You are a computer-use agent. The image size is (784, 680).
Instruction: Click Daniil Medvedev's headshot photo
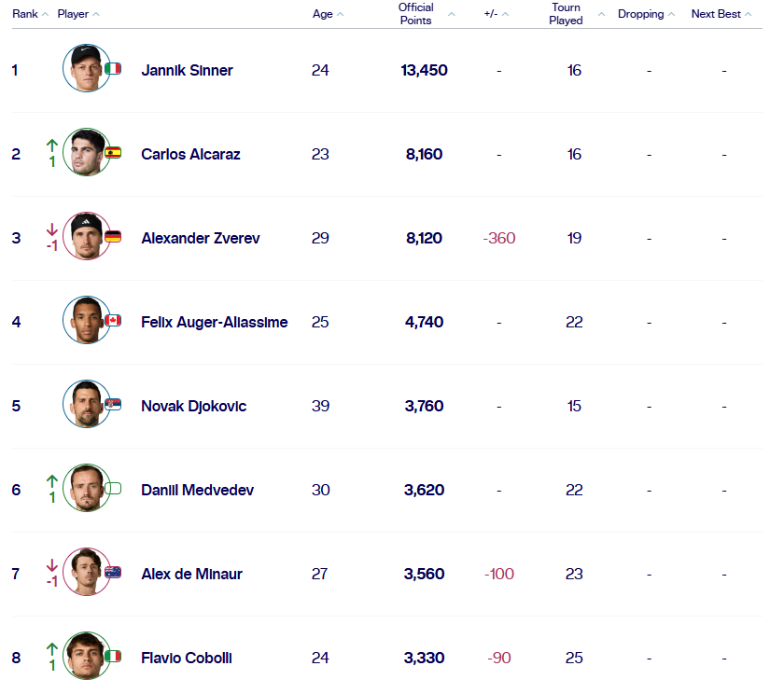[x=87, y=488]
